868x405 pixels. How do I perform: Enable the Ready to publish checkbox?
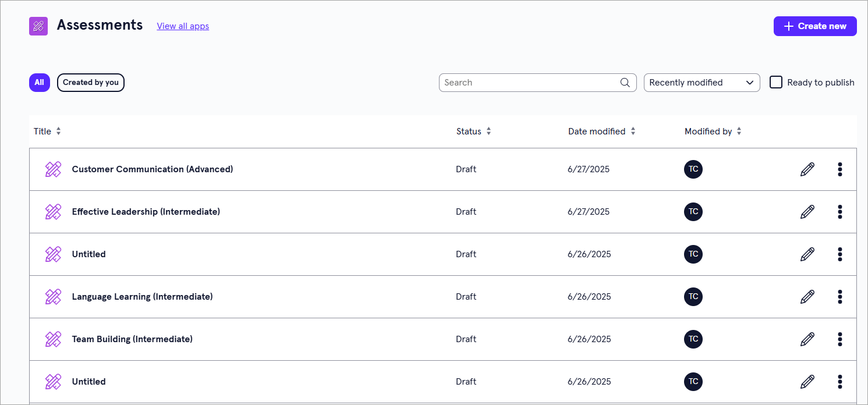(776, 82)
